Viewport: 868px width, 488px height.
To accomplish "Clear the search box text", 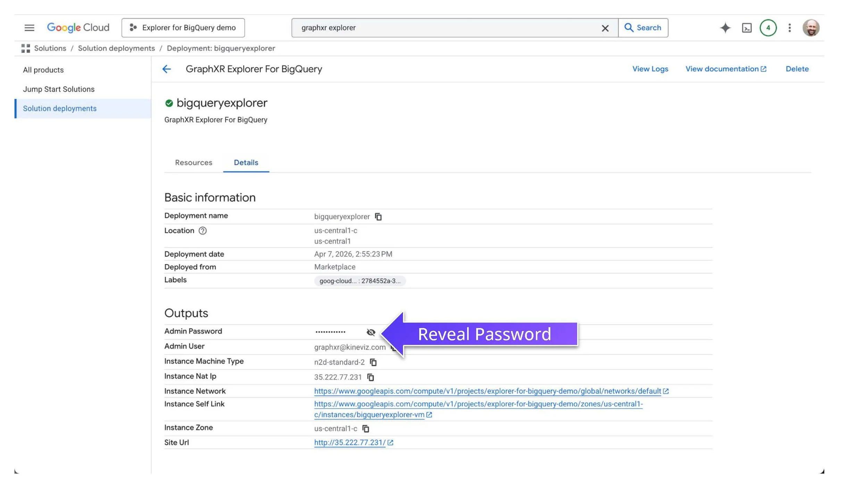I will [605, 28].
